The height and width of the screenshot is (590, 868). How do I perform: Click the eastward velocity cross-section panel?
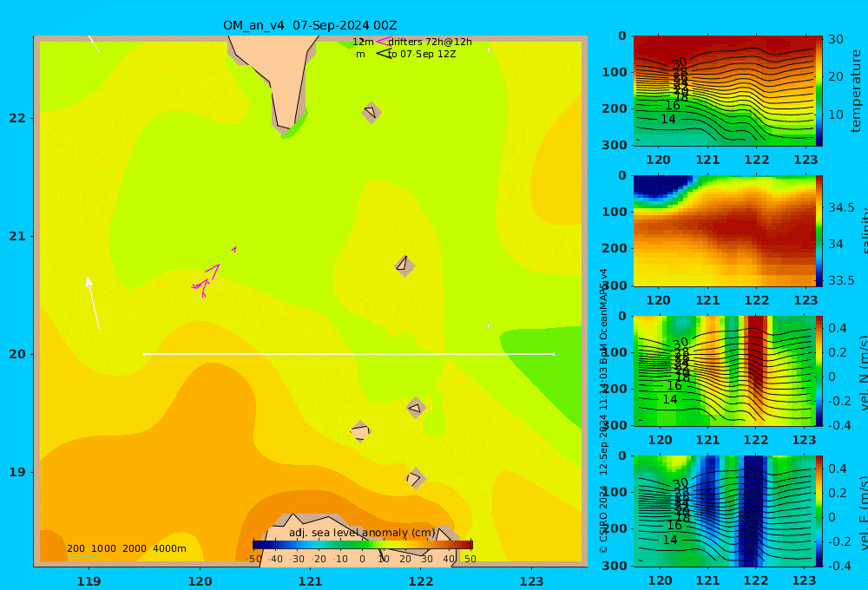pyautogui.click(x=724, y=511)
